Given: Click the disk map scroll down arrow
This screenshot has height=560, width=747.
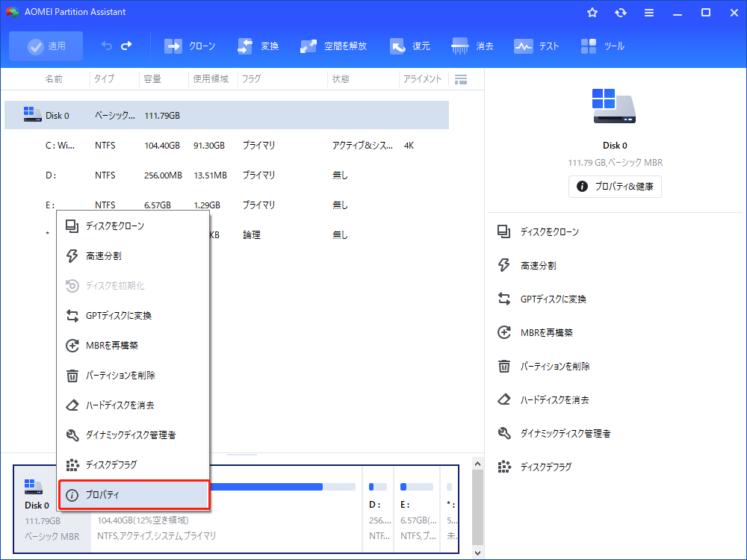Looking at the screenshot, I should 477,553.
